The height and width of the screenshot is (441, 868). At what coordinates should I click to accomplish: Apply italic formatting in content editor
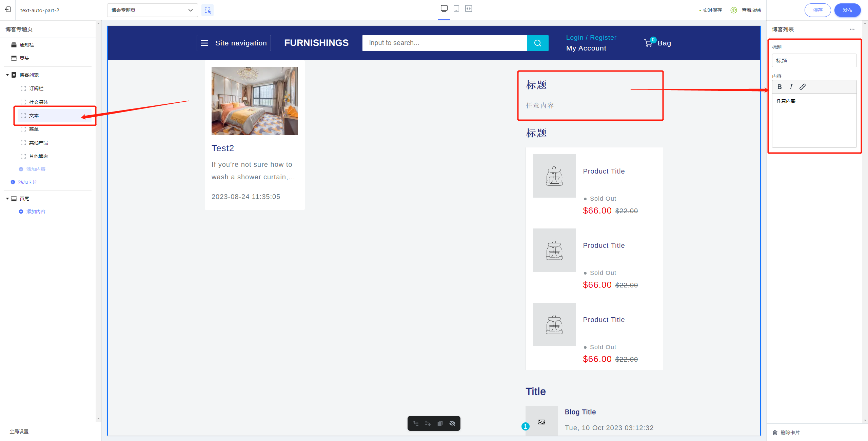point(791,87)
